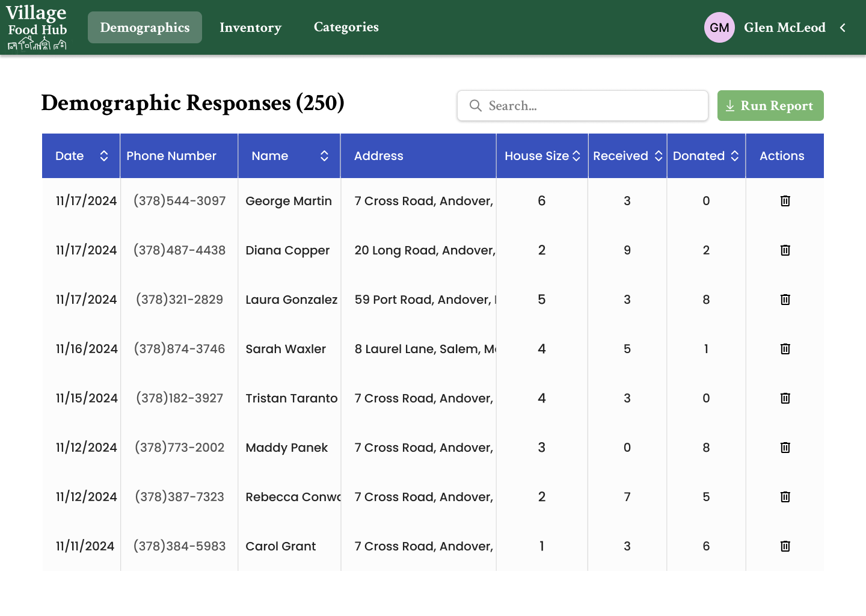Click the name Sarah Waxler
Viewport: 866px width, 616px height.
(x=286, y=349)
